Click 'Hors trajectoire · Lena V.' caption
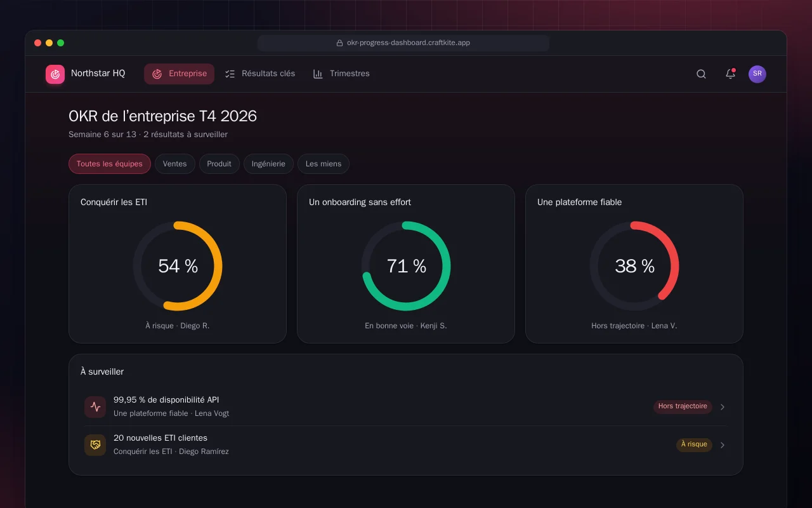This screenshot has height=508, width=812. tap(634, 326)
